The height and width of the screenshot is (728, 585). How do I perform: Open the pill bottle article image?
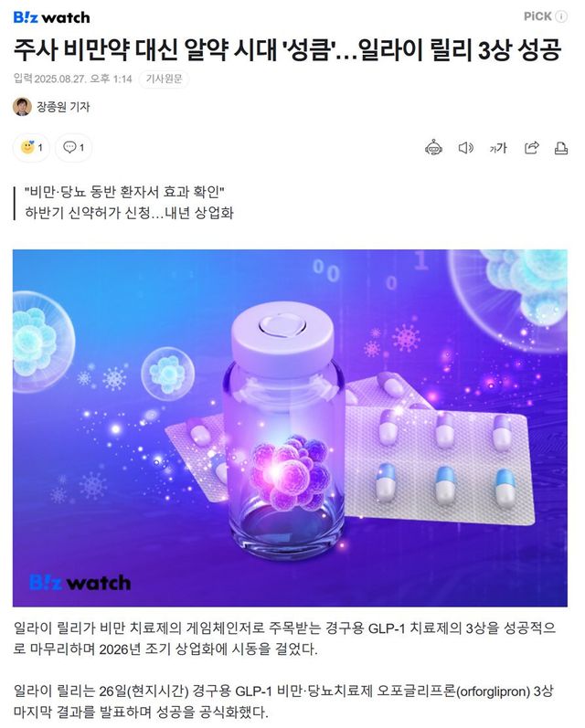290,428
